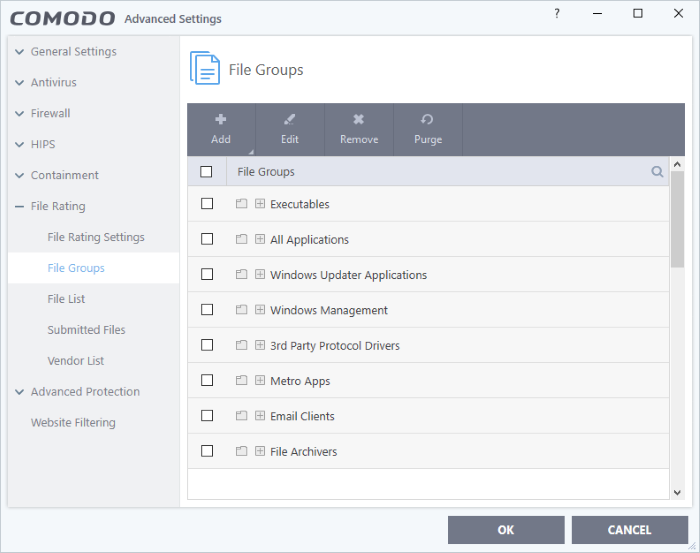Screen dimensions: 700x553
Task: Select Vendor List in the sidebar
Action: point(75,361)
